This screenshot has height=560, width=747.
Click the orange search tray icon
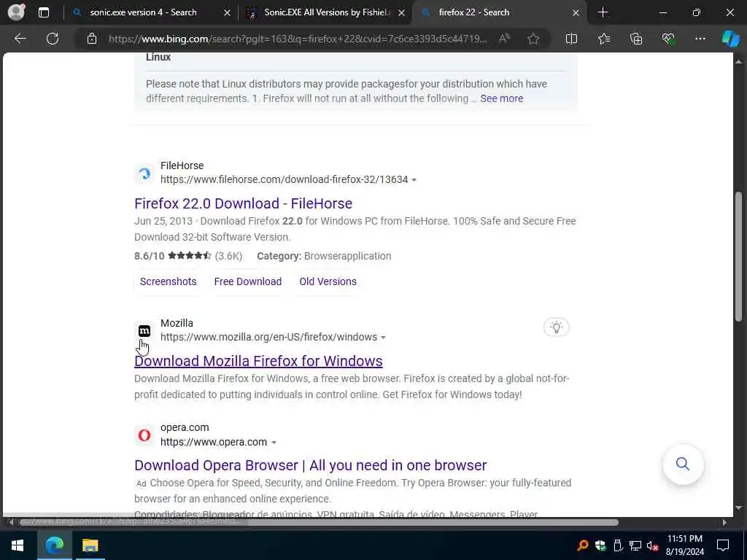582,545
